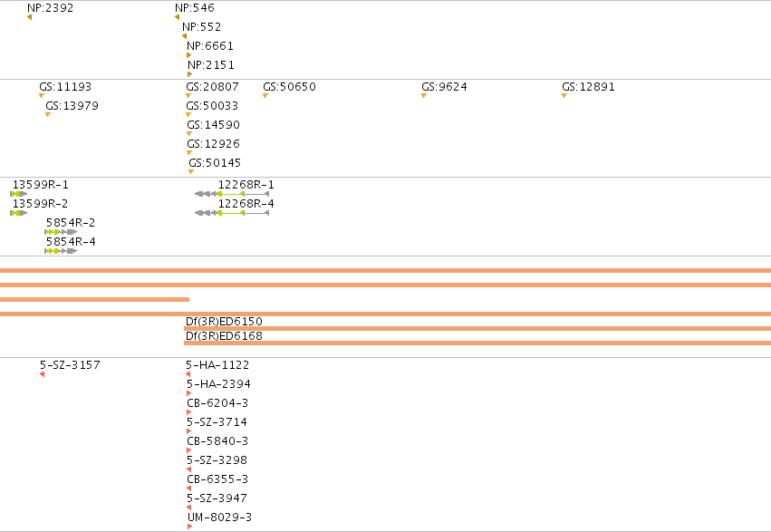Click the short orange deficiency bar
Screen dimensions: 771x532
point(94,299)
